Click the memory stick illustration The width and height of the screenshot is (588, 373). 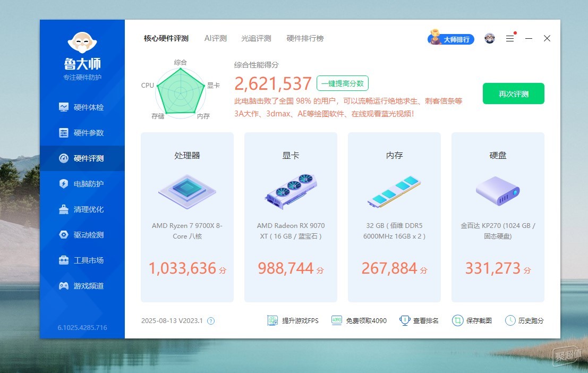tap(394, 192)
